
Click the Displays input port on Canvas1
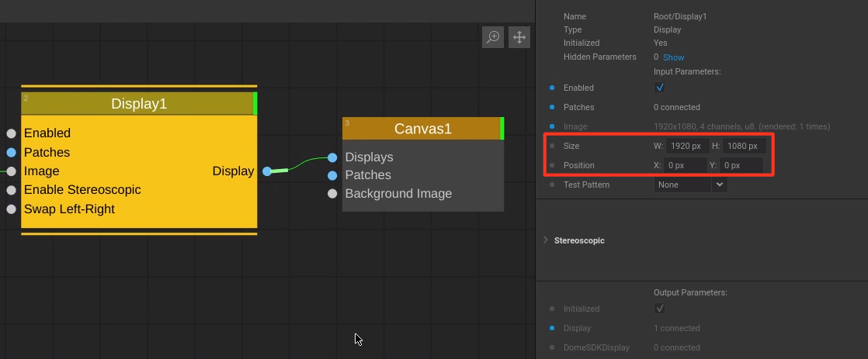click(332, 157)
